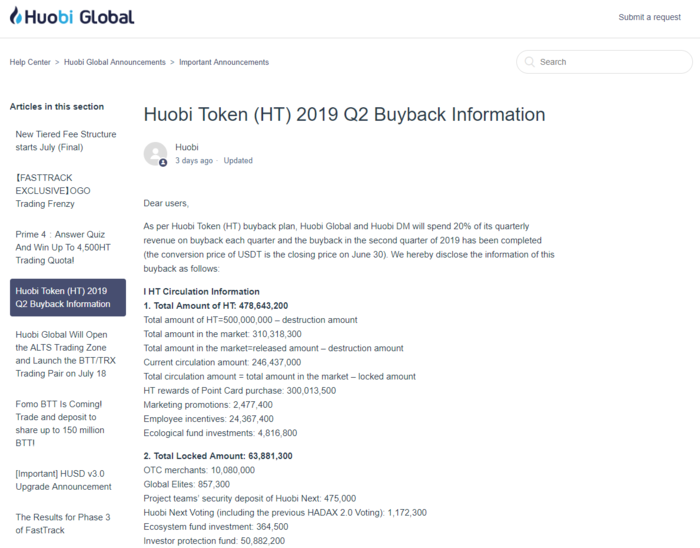Open Huobi Global Announcements breadcrumb
The height and width of the screenshot is (548, 700).
click(x=115, y=62)
